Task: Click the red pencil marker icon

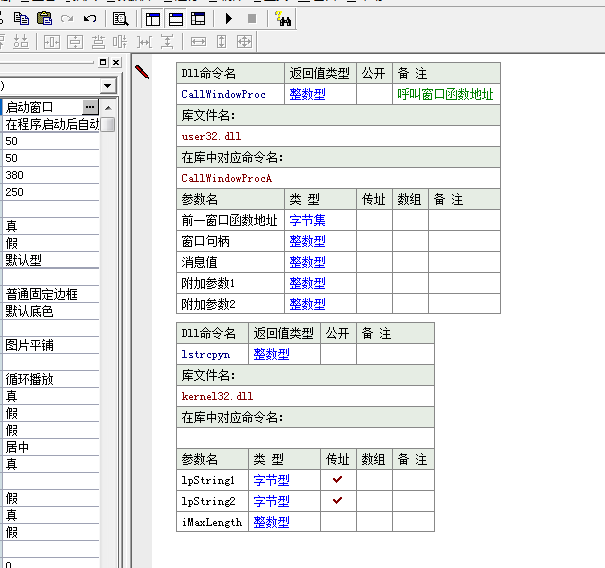Action: coord(142,72)
